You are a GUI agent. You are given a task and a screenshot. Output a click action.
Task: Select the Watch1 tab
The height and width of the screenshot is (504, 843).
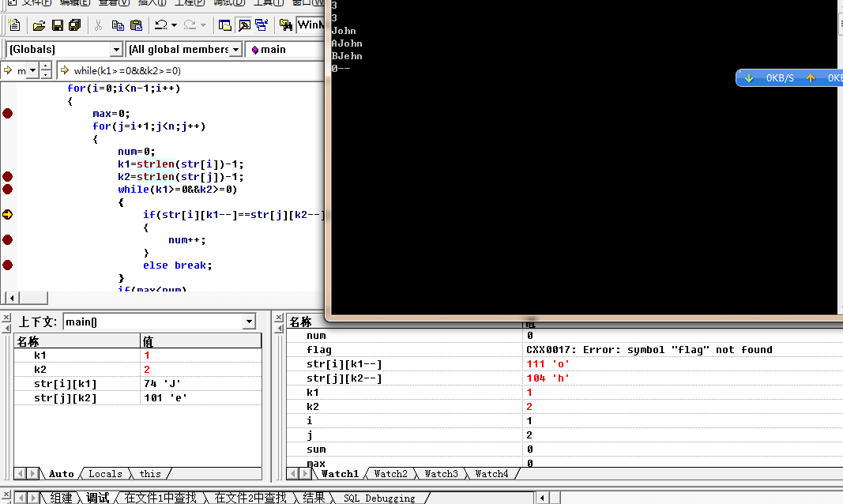340,474
